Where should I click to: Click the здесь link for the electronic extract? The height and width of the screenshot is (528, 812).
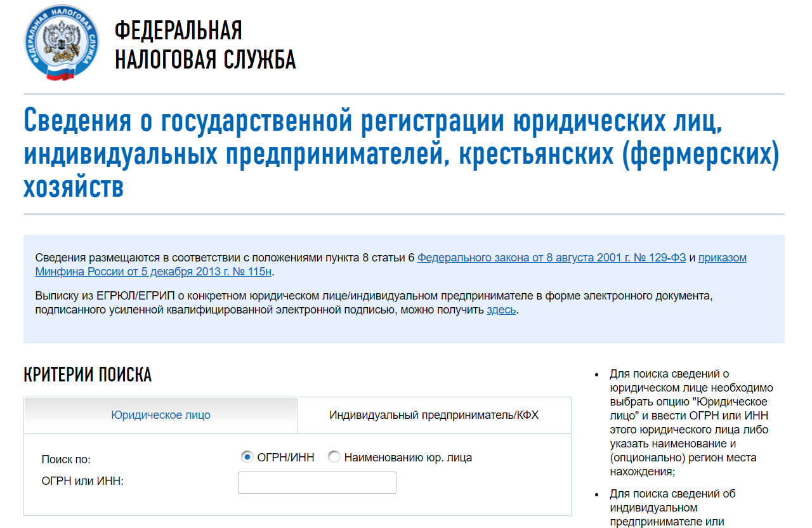pos(501,310)
